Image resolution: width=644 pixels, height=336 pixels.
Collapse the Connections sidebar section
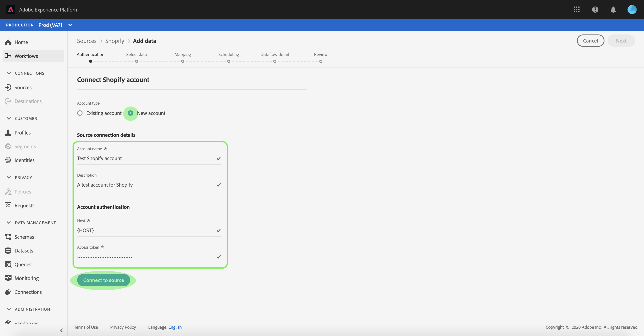click(x=9, y=73)
